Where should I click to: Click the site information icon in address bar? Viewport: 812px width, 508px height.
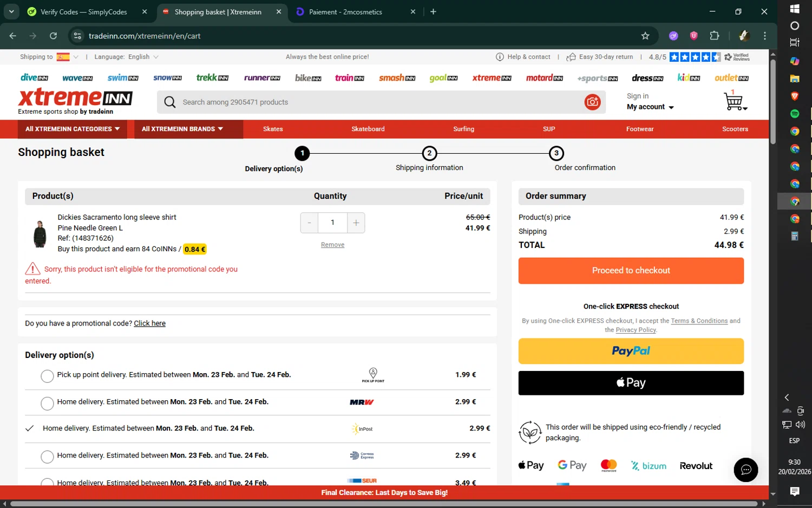77,36
